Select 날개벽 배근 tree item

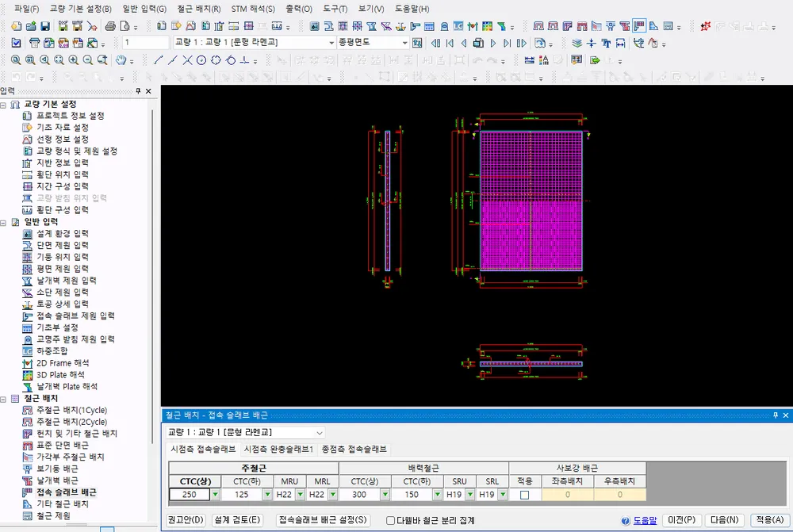coord(57,480)
